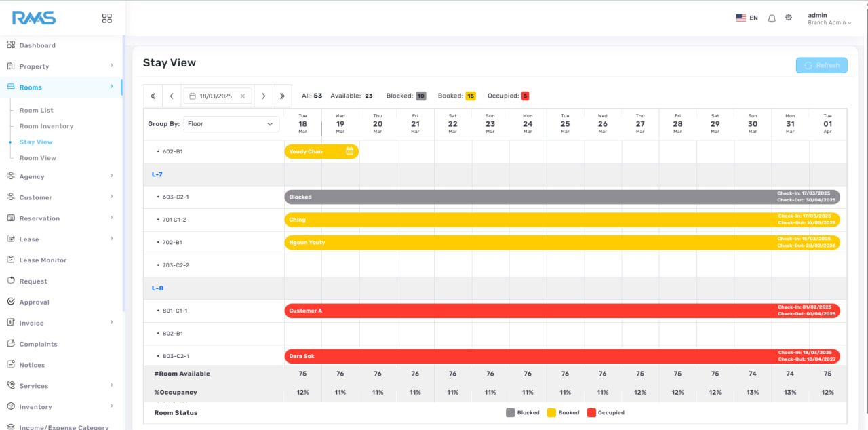Viewport: 868px width, 430px height.
Task: Click the 18/03/2025 date input field
Action: click(218, 96)
